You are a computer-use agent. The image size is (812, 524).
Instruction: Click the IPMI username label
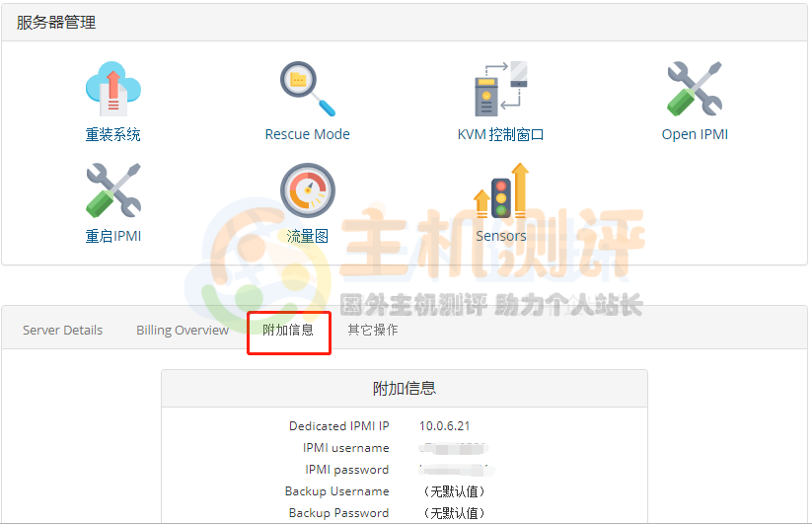346,448
